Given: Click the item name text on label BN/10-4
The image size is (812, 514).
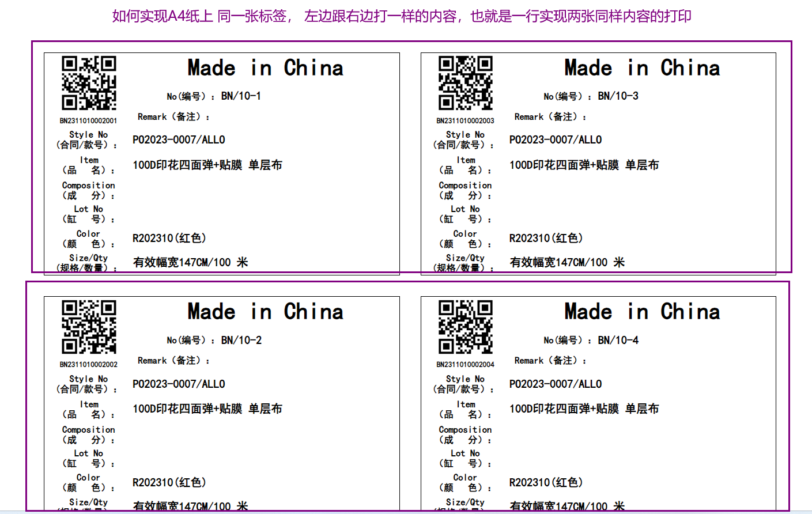Looking at the screenshot, I should pos(584,409).
